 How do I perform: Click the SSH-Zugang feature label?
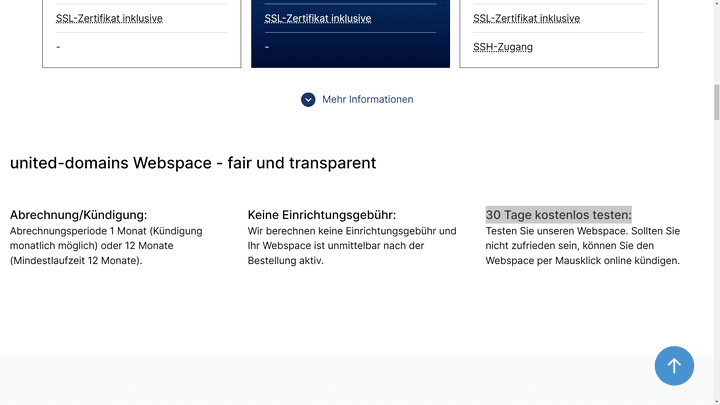pos(503,47)
